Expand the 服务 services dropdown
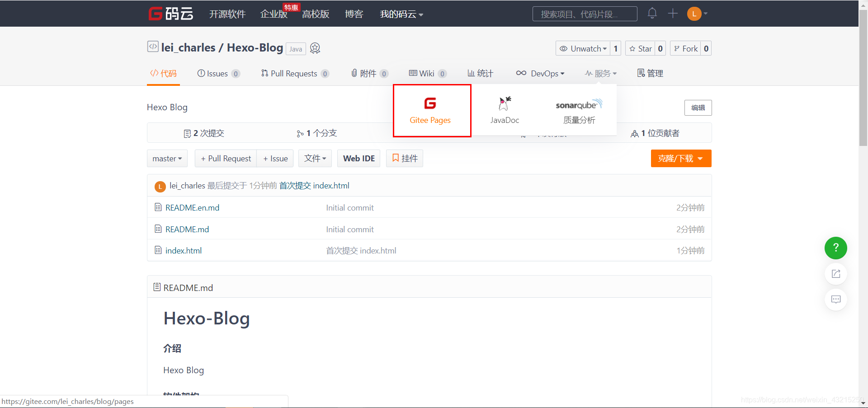The image size is (868, 408). [601, 73]
